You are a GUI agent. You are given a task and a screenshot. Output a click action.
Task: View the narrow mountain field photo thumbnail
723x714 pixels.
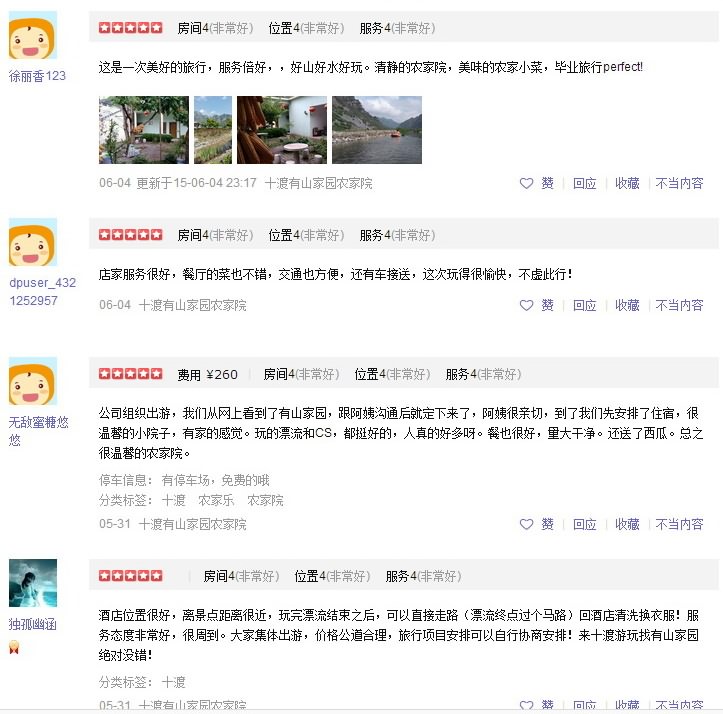click(x=213, y=130)
